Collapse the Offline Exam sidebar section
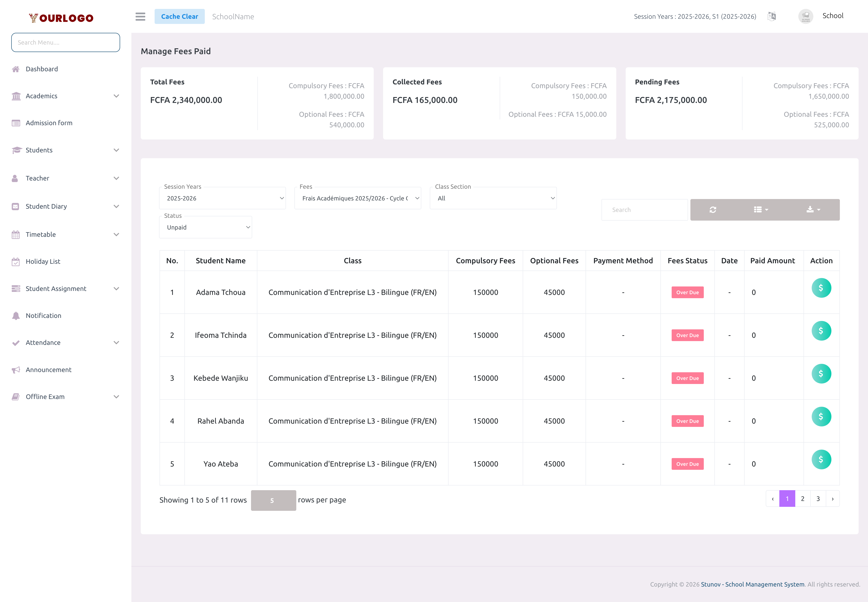The image size is (868, 602). click(45, 396)
